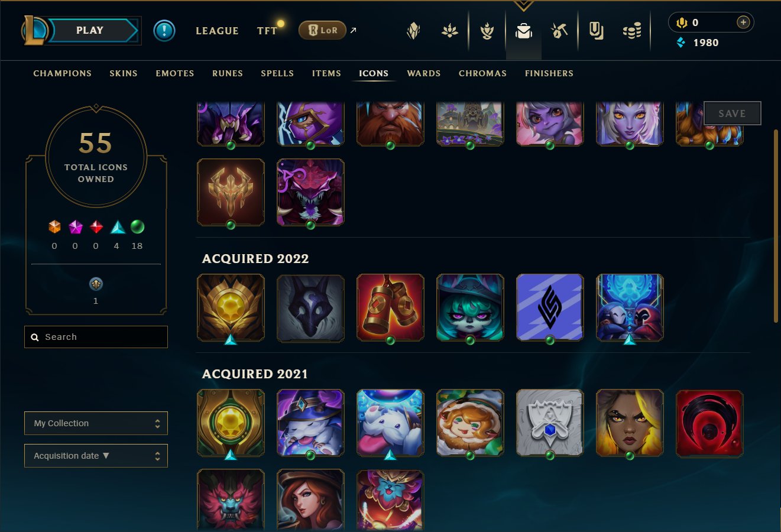This screenshot has height=532, width=781.
Task: Select the red lantern icon from 2022
Action: (390, 307)
